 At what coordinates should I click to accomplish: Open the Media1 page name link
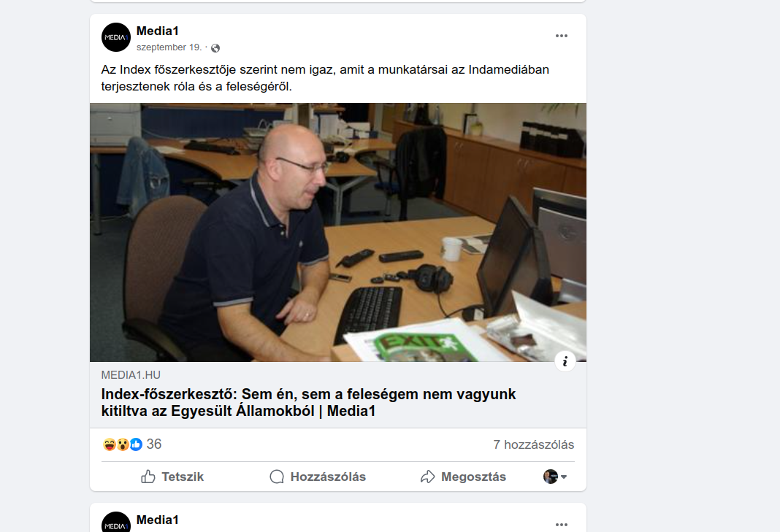pos(157,31)
